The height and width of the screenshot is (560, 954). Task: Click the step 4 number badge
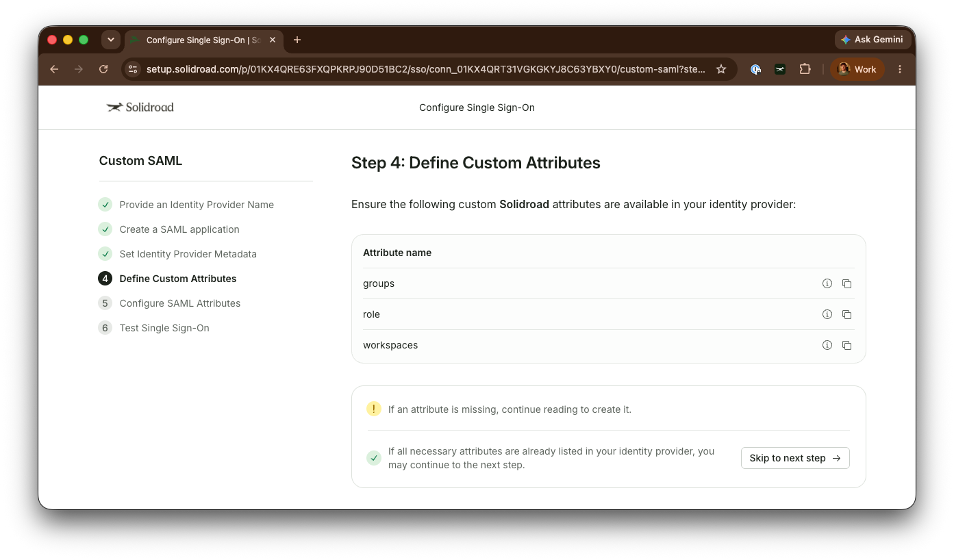105,279
